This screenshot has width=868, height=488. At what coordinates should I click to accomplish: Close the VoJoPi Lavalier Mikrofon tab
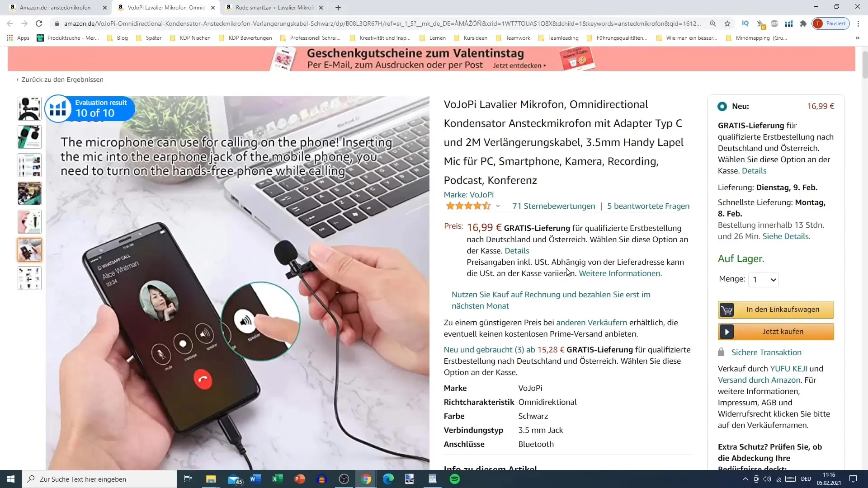[213, 8]
